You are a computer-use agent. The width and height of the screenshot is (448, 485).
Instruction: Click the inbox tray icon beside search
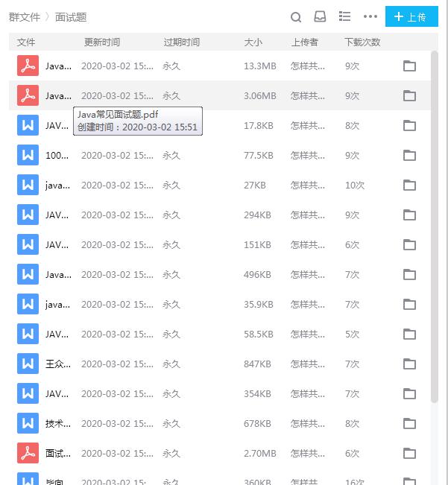(x=320, y=16)
